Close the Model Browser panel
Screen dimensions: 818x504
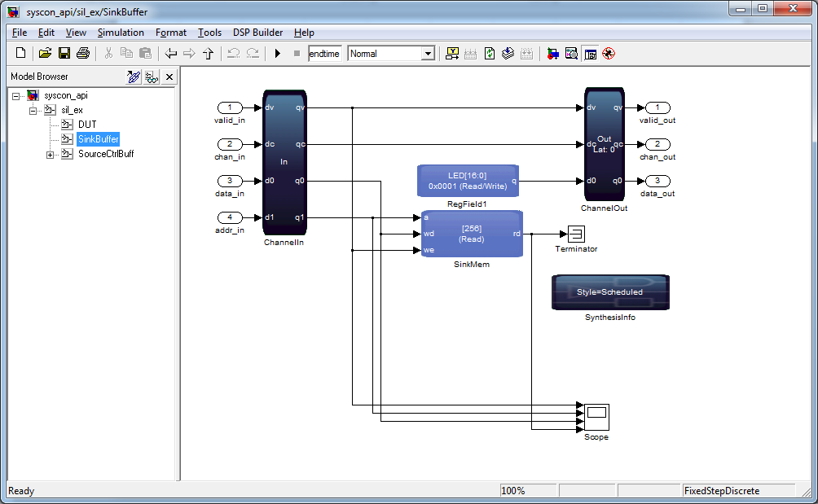169,77
